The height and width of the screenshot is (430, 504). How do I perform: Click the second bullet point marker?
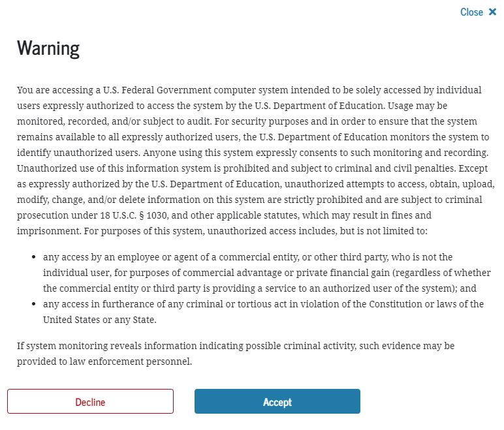click(34, 305)
